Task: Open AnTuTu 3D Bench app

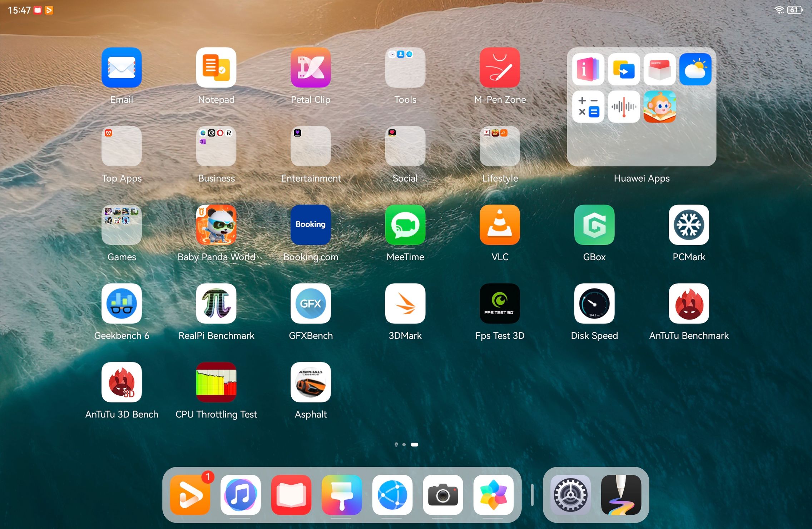Action: [122, 382]
